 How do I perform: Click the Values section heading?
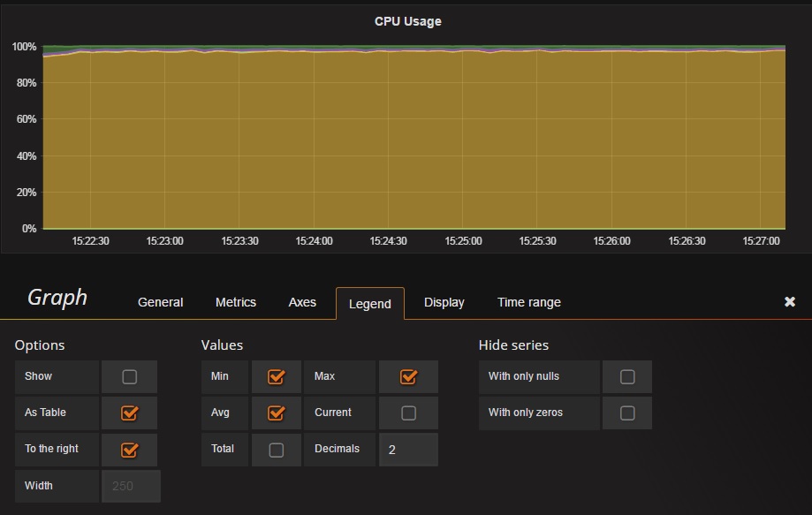pos(222,345)
